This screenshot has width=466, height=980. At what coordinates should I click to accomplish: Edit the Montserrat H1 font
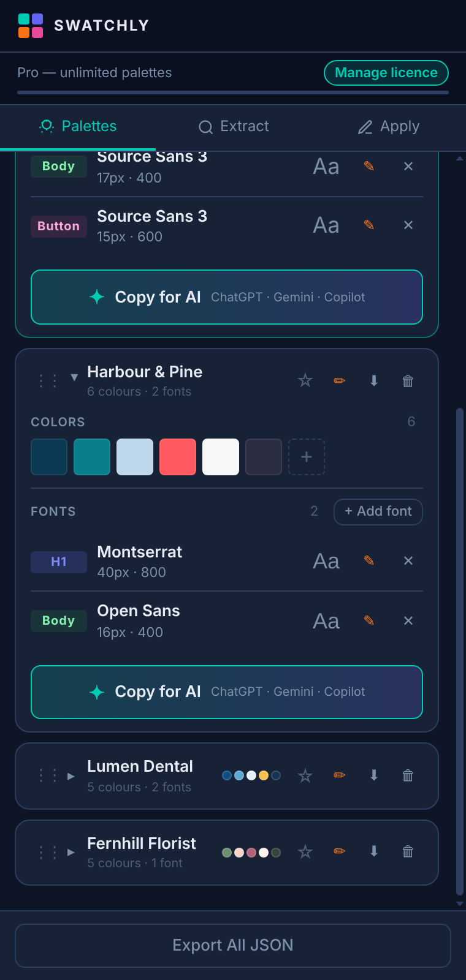[369, 560]
